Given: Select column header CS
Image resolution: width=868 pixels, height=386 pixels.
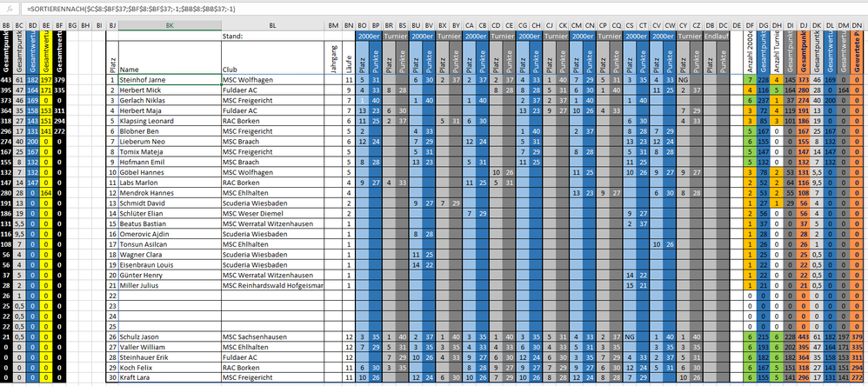Looking at the screenshot, I should pos(630,25).
